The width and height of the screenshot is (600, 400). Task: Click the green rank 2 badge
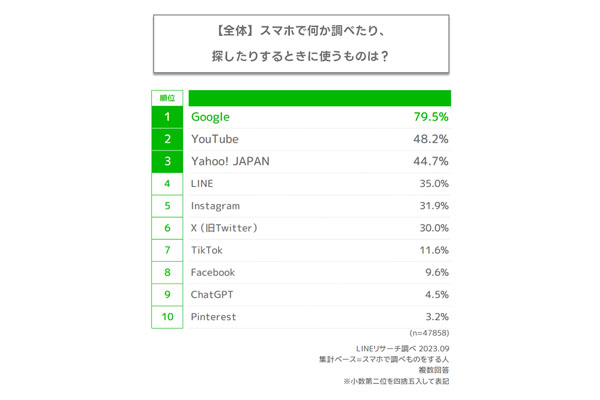click(x=167, y=139)
